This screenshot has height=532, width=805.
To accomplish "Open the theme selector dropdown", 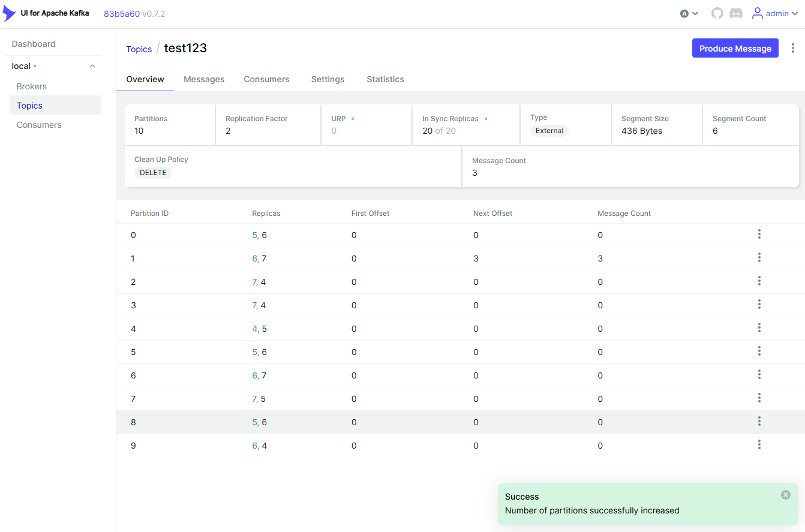I will pyautogui.click(x=689, y=13).
